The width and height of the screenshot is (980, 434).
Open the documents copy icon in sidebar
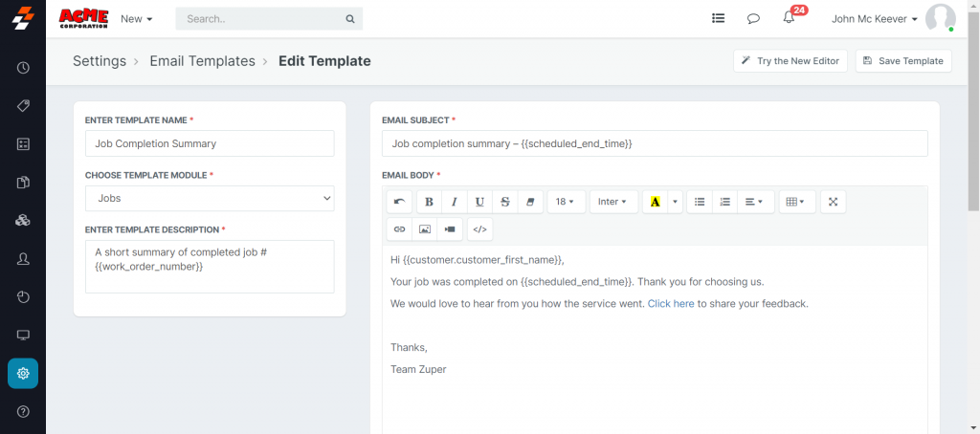pos(23,183)
